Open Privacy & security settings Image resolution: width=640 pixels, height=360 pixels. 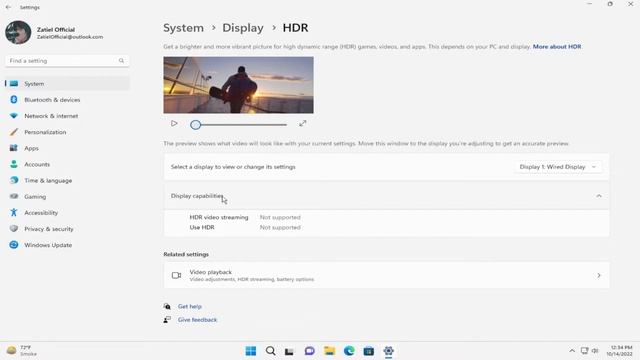coord(67,229)
